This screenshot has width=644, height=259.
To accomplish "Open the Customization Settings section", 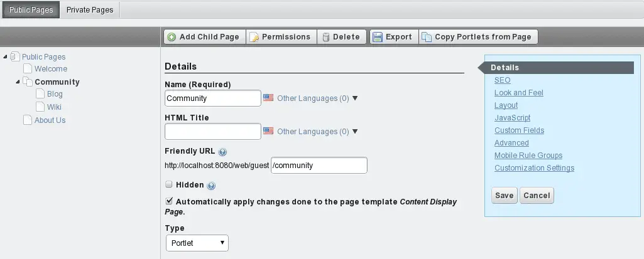I will [534, 168].
